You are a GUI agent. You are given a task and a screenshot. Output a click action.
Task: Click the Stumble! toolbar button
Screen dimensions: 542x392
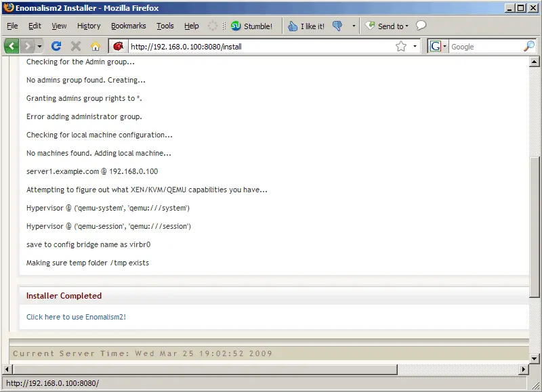point(251,26)
